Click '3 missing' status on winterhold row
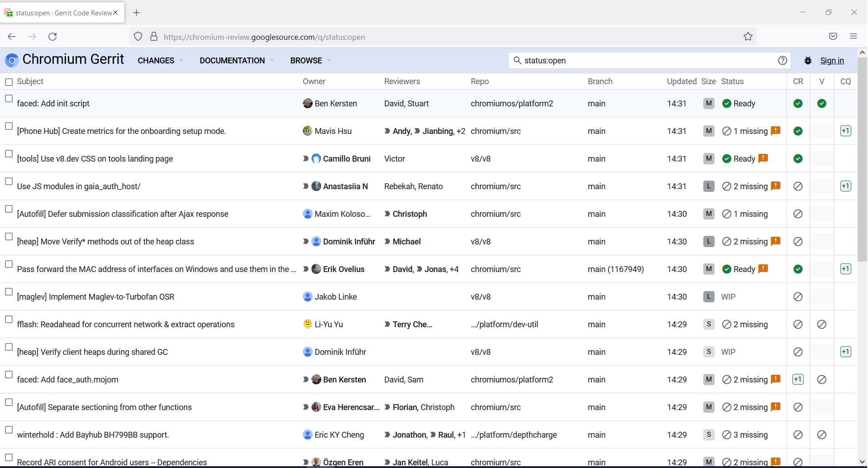The image size is (868, 468). coord(750,435)
